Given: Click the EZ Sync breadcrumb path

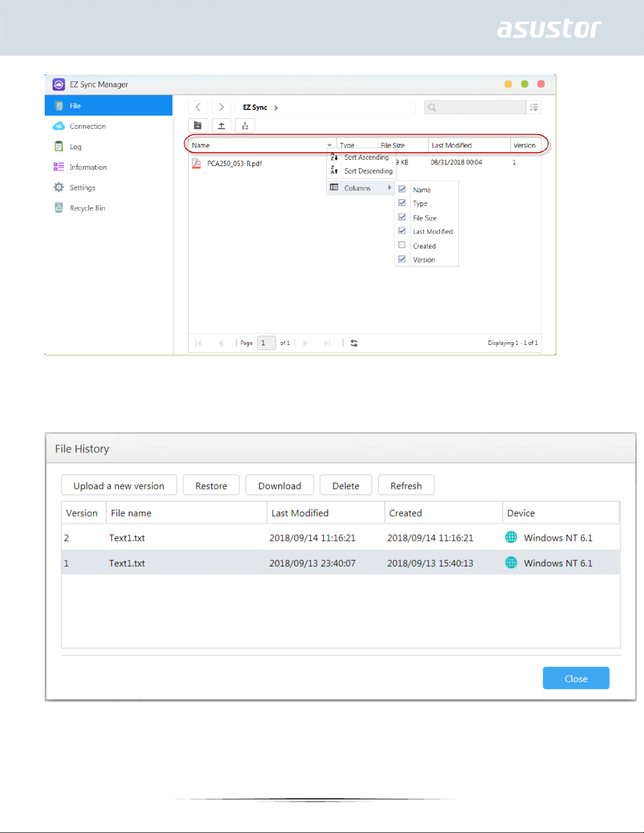Looking at the screenshot, I should click(255, 107).
